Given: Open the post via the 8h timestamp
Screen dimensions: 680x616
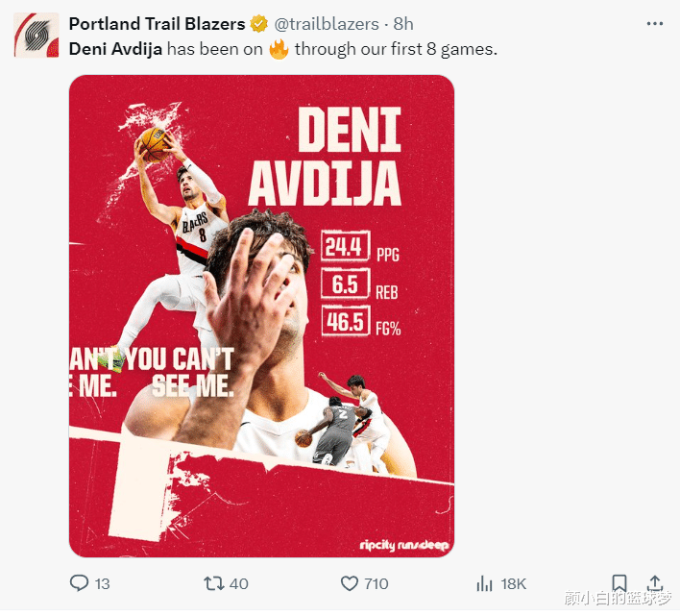Looking at the screenshot, I should coord(403,23).
